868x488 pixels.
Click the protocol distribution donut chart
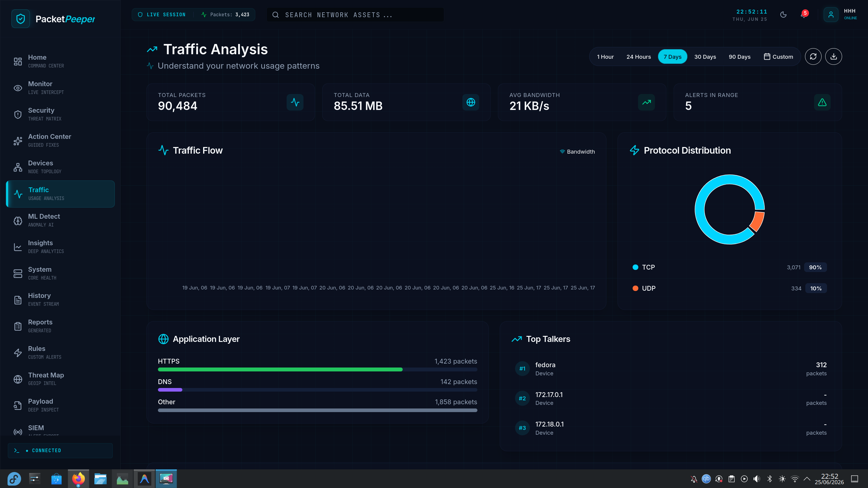[x=730, y=209]
